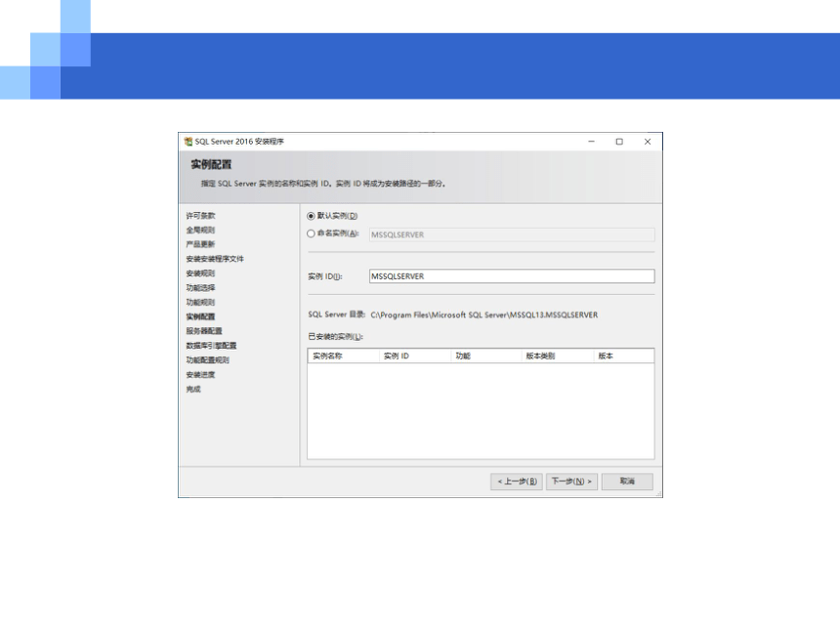Select 功能选择 step in the sidebar
The width and height of the screenshot is (840, 630).
200,288
